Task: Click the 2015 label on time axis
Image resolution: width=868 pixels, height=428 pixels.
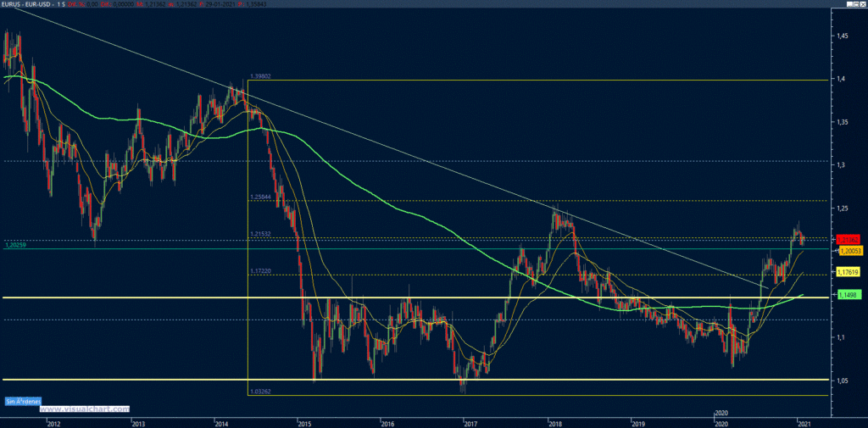Action: tap(303, 424)
